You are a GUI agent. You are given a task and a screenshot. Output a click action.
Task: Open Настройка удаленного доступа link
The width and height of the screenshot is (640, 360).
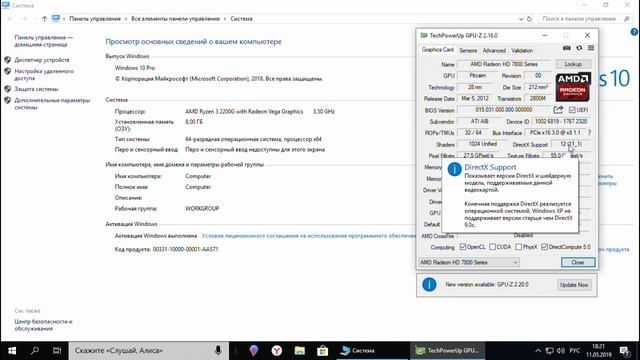pos(44,75)
